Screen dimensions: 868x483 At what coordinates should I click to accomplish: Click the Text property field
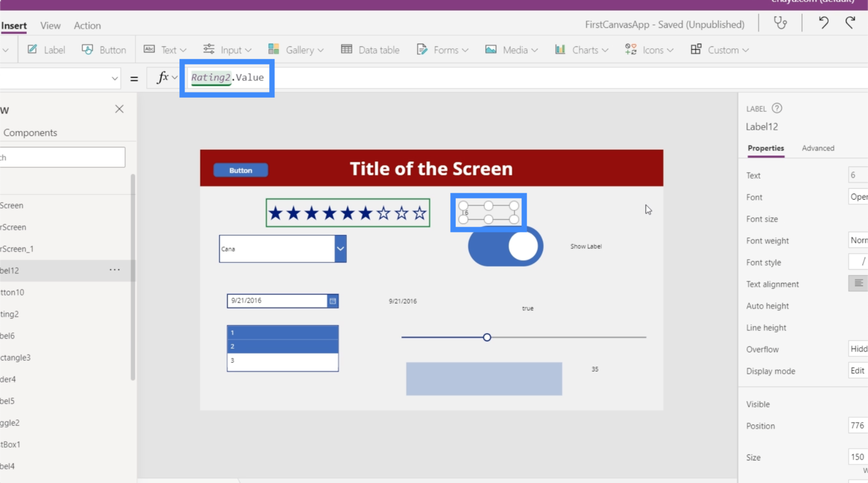point(858,175)
